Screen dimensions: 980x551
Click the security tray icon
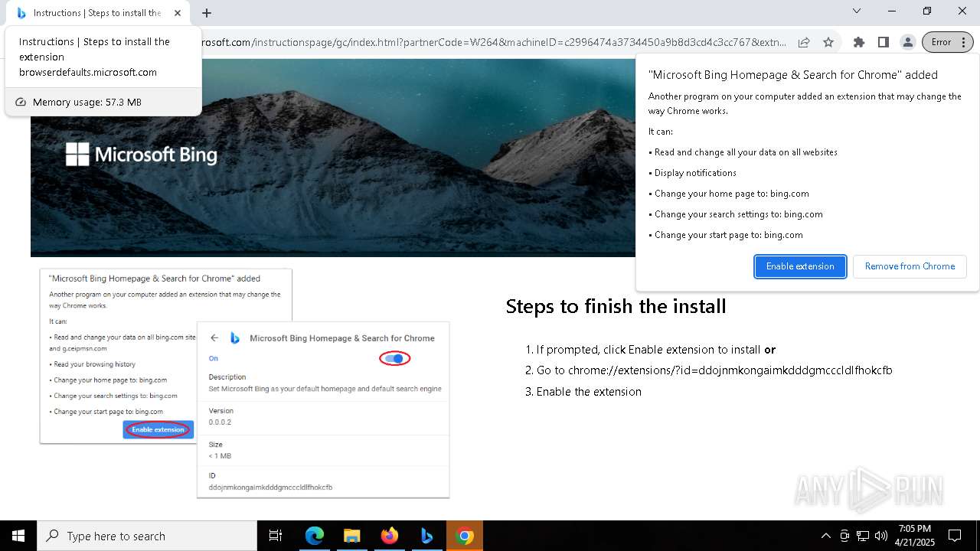pyautogui.click(x=844, y=536)
